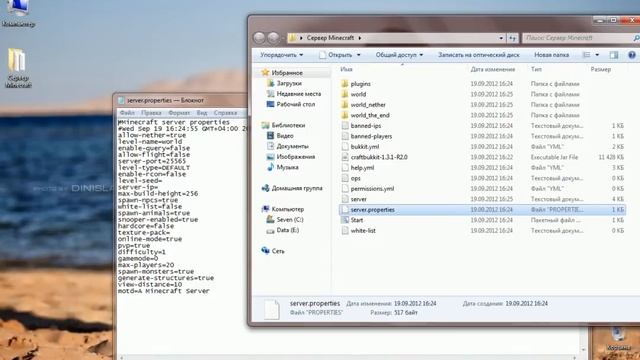The image size is (640, 360).
Task: Sort by the Размер column header
Action: pyautogui.click(x=601, y=69)
